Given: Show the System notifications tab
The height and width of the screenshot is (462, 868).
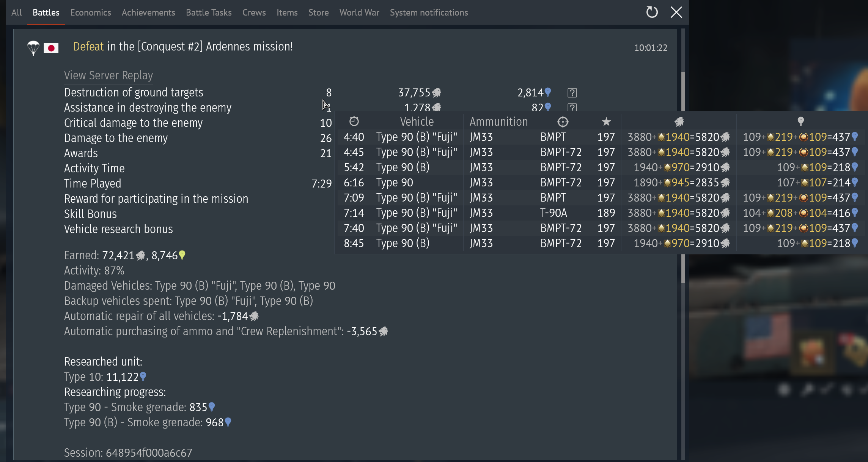Looking at the screenshot, I should [x=429, y=13].
